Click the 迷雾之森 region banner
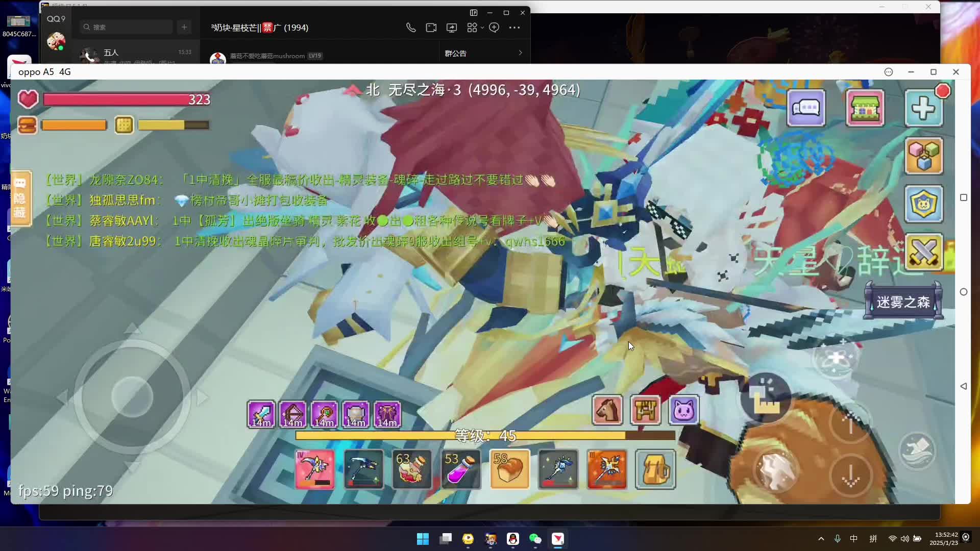Image resolution: width=980 pixels, height=551 pixels. point(902,301)
